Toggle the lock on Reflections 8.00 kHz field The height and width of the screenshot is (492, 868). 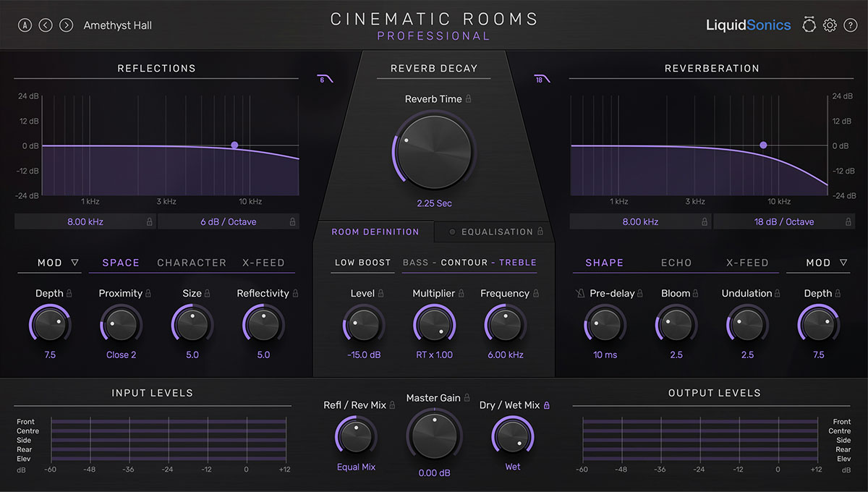150,222
